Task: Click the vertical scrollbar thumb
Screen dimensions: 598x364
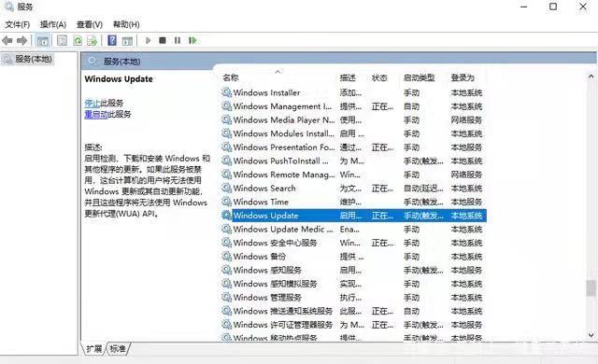Action: click(591, 288)
